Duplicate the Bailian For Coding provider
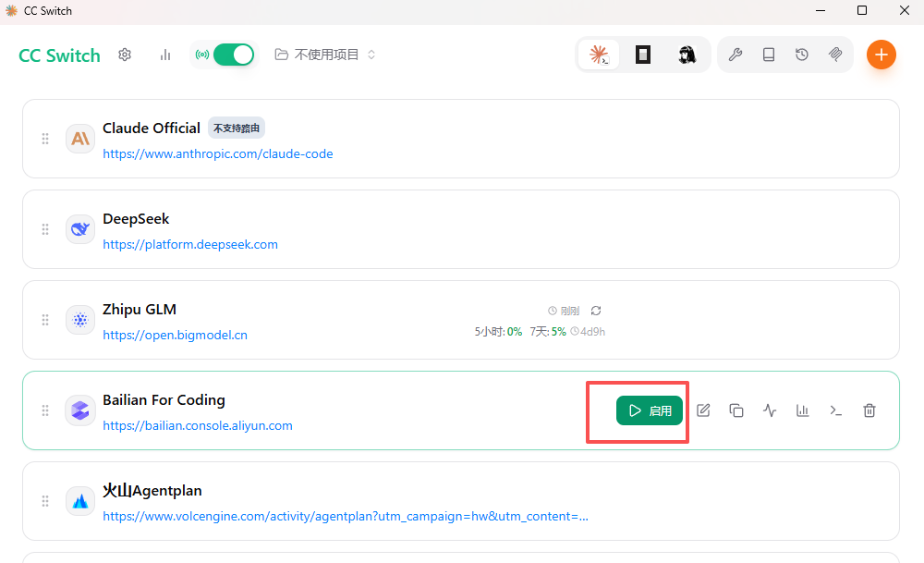This screenshot has width=924, height=563. (x=736, y=410)
